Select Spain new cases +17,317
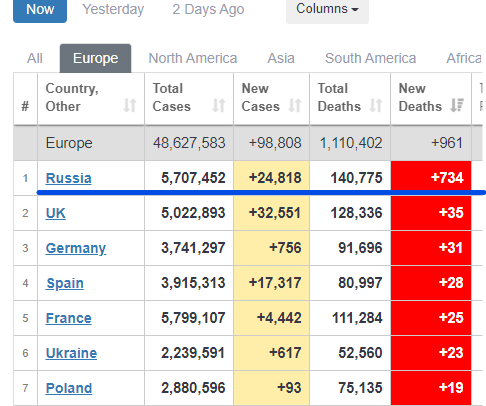Image resolution: width=486 pixels, height=406 pixels. pyautogui.click(x=275, y=283)
